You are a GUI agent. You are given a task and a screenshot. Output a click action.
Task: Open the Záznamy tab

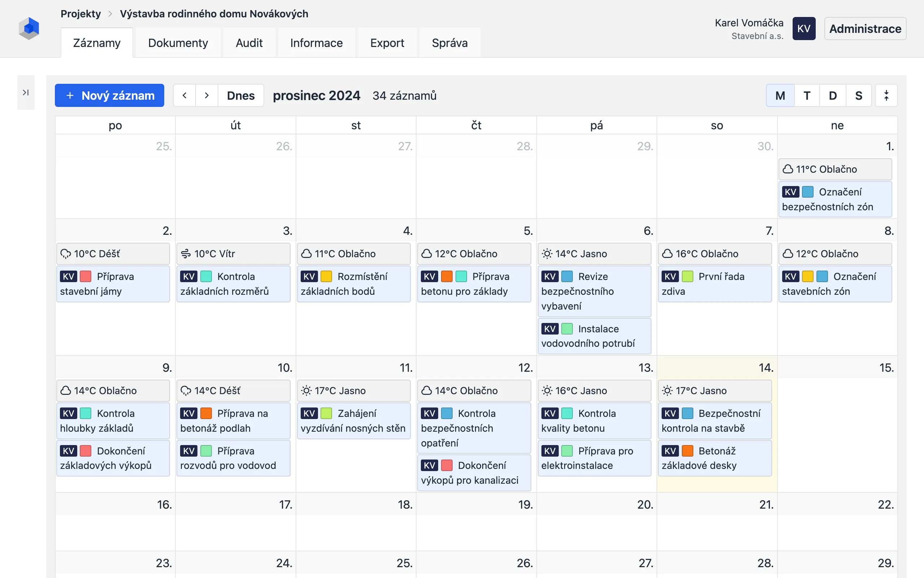click(x=97, y=43)
